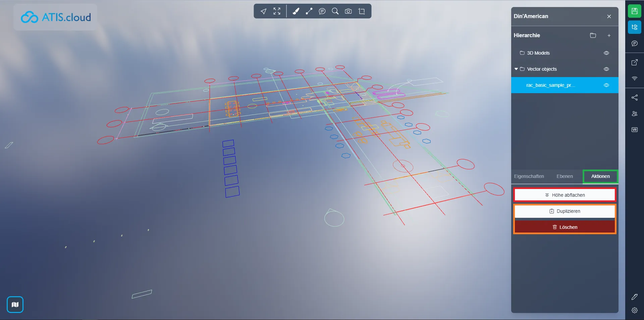Open the annotation comment tool in toolbar

point(322,11)
